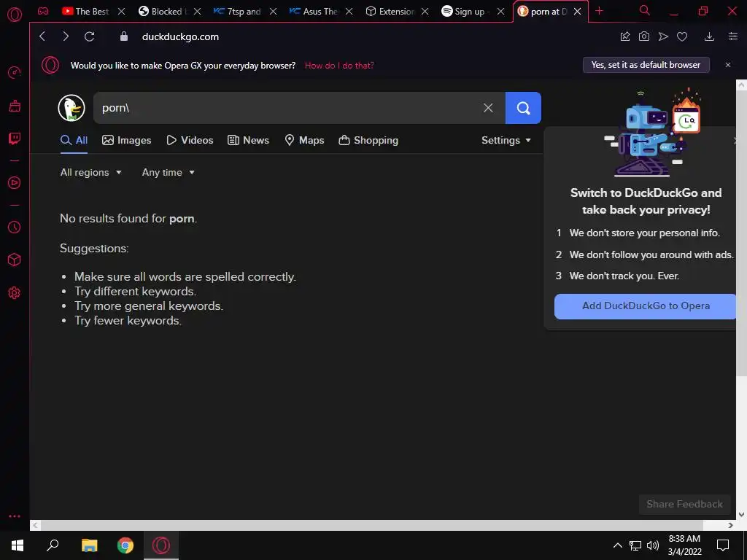This screenshot has width=747, height=560.
Task: Search in tabs magnifier icon
Action: click(645, 10)
